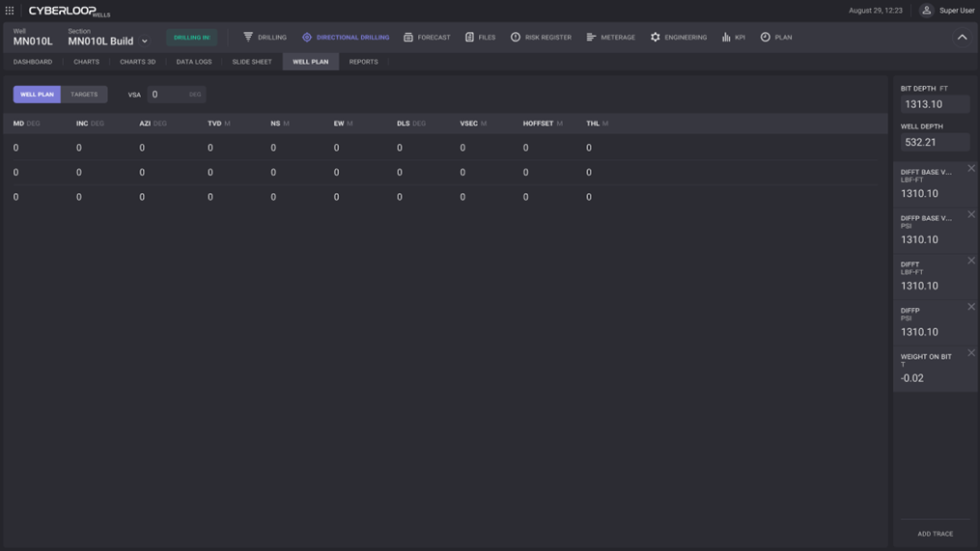This screenshot has width=980, height=551.
Task: Click the KPI bar chart icon
Action: point(726,38)
